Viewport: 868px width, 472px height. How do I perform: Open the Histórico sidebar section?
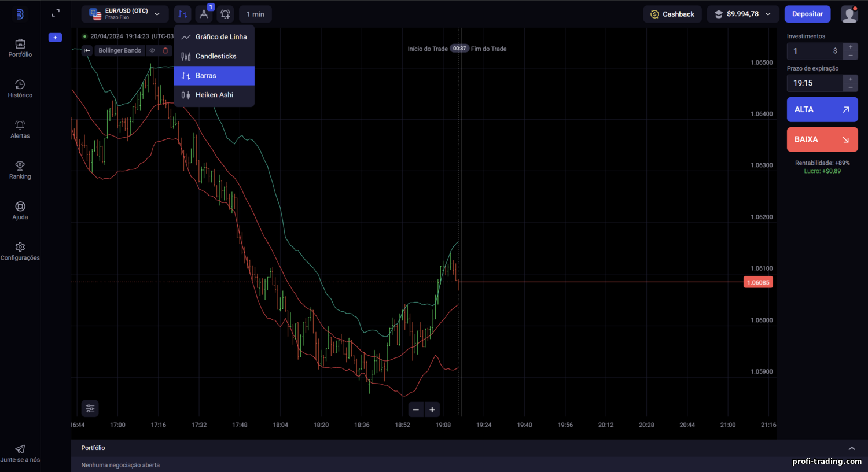pyautogui.click(x=20, y=89)
